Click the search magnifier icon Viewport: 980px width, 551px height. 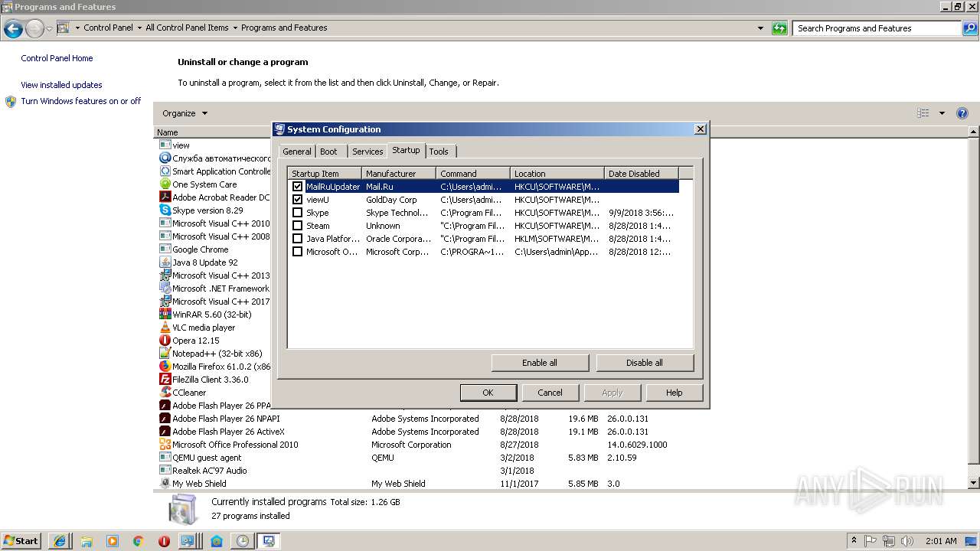click(x=969, y=28)
